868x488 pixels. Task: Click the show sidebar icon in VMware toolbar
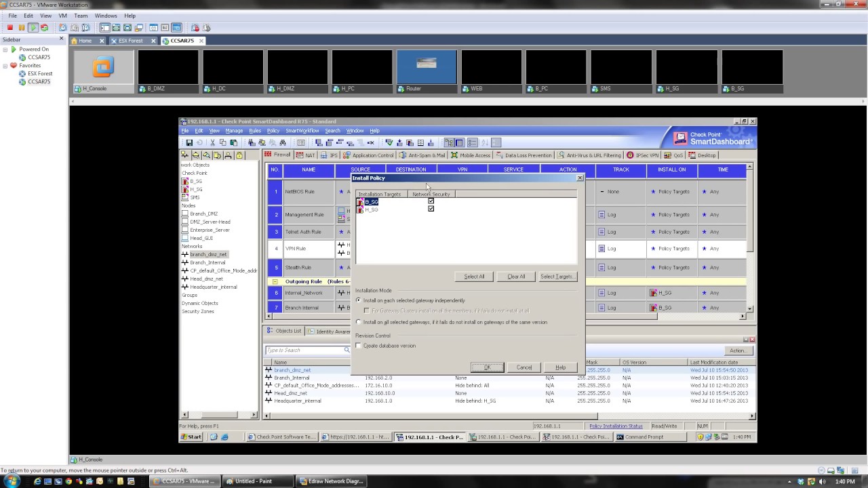(x=104, y=28)
